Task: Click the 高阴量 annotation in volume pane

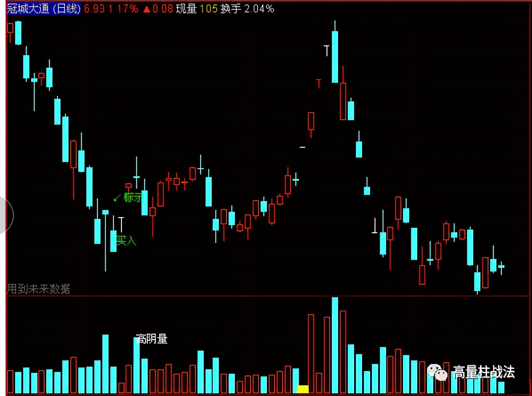Action: point(152,338)
